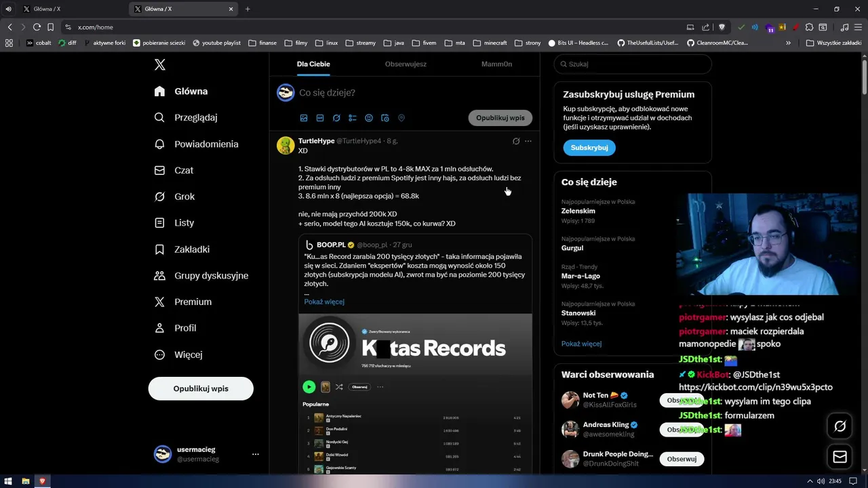Open more options on TurtleHype's post
868x488 pixels.
pyautogui.click(x=528, y=141)
